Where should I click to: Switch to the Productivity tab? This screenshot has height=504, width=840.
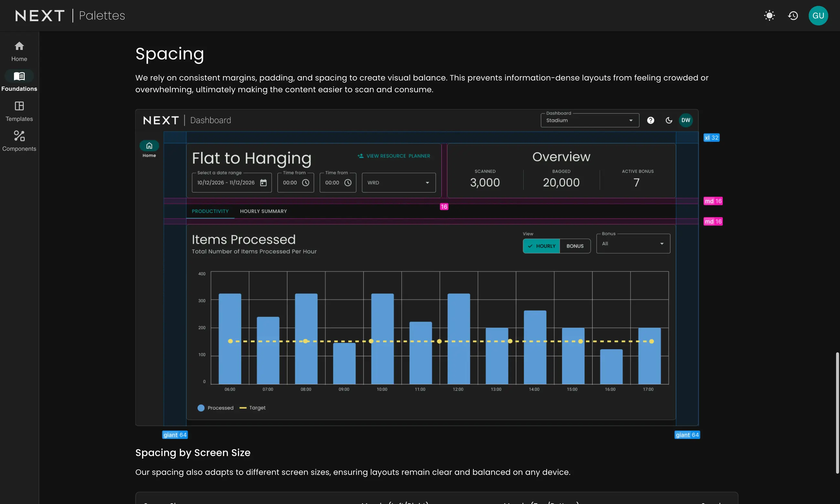coord(210,211)
